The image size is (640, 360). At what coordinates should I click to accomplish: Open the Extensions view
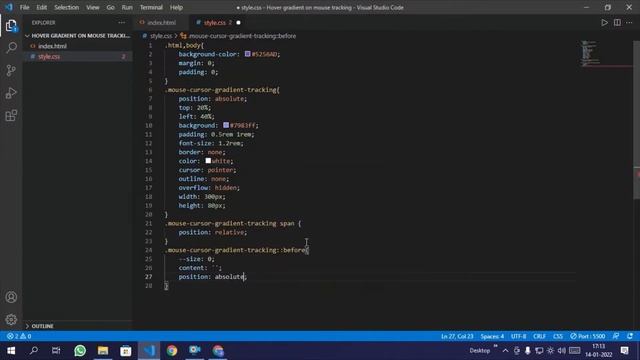pos(11,116)
